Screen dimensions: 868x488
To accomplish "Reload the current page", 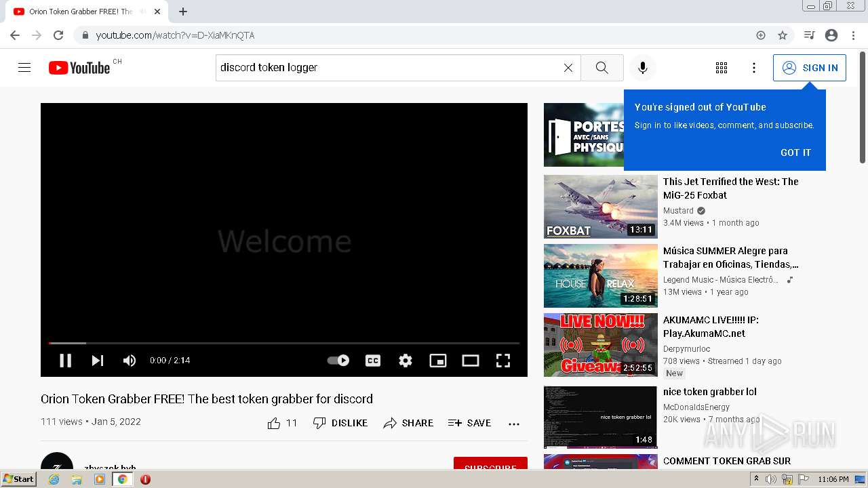I will coord(58,35).
